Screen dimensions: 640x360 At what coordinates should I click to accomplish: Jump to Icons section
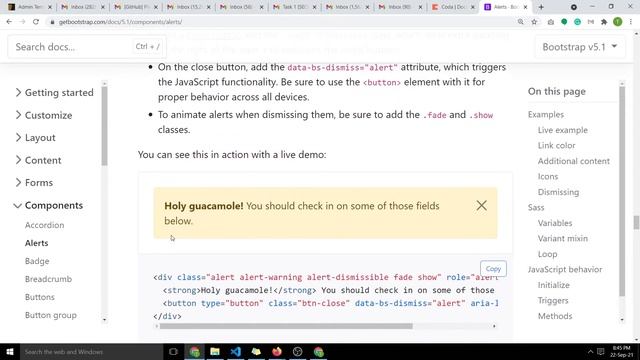pos(548,176)
